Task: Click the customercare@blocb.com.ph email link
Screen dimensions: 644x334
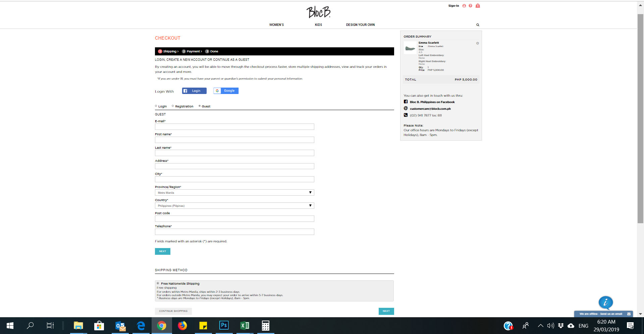Action: tap(430, 109)
